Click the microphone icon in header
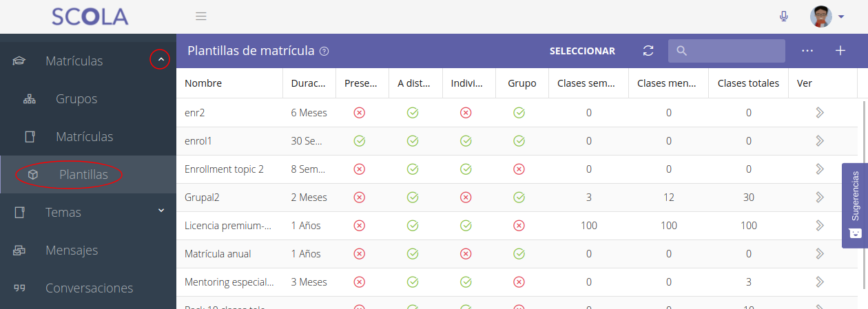868x309 pixels. (783, 17)
